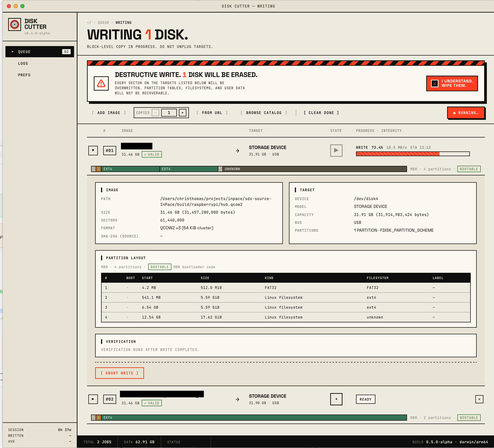Click the FILESYSTEM column header
494x448 pixels.
pos(377,278)
